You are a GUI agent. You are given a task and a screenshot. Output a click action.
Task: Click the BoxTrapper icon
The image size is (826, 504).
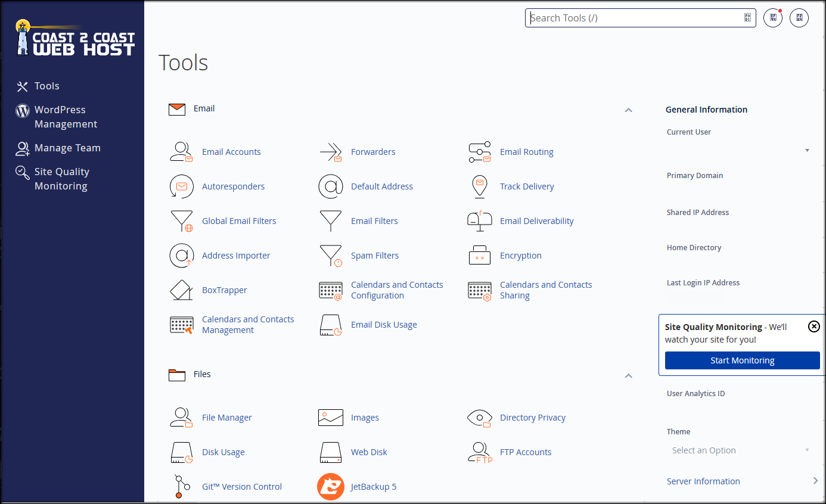[181, 290]
